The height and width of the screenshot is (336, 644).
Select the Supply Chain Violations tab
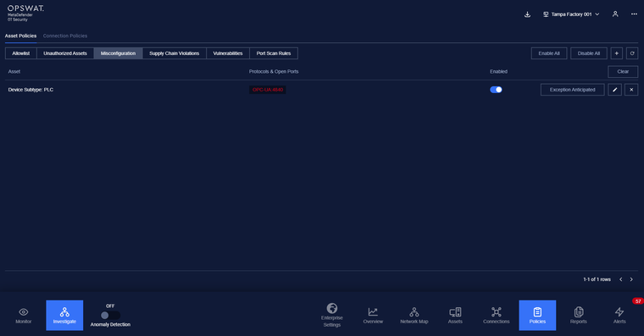coord(175,53)
